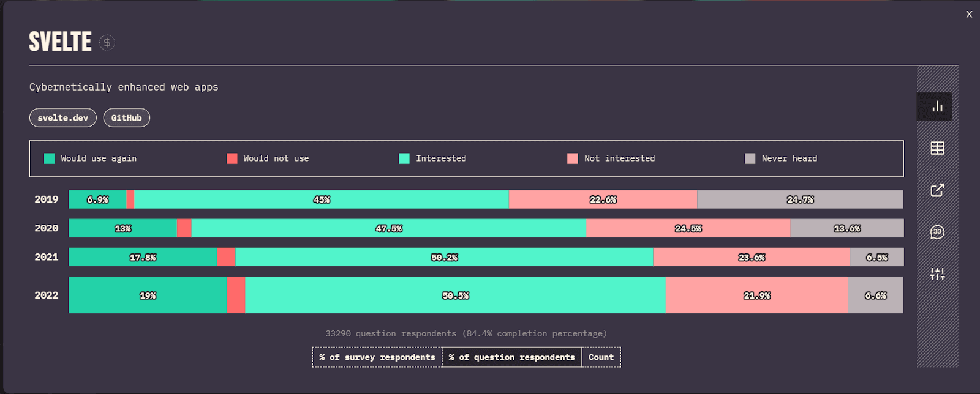This screenshot has width=980, height=394.
Task: Click the 'Interested' legend item
Action: coord(440,158)
